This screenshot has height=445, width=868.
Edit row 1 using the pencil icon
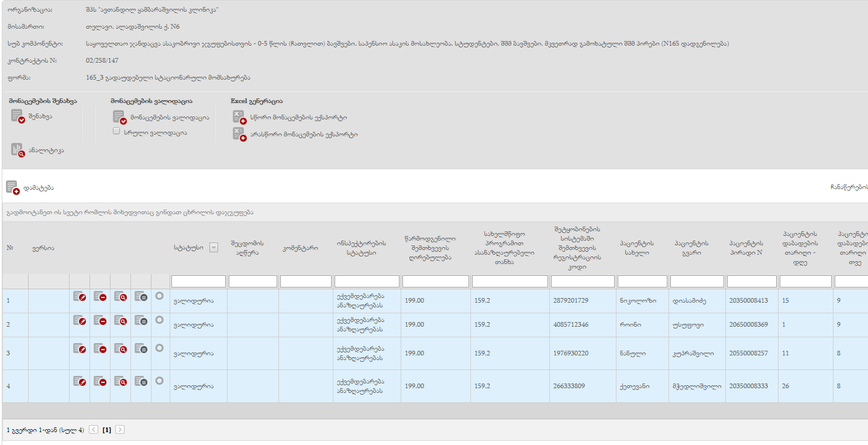click(x=80, y=297)
